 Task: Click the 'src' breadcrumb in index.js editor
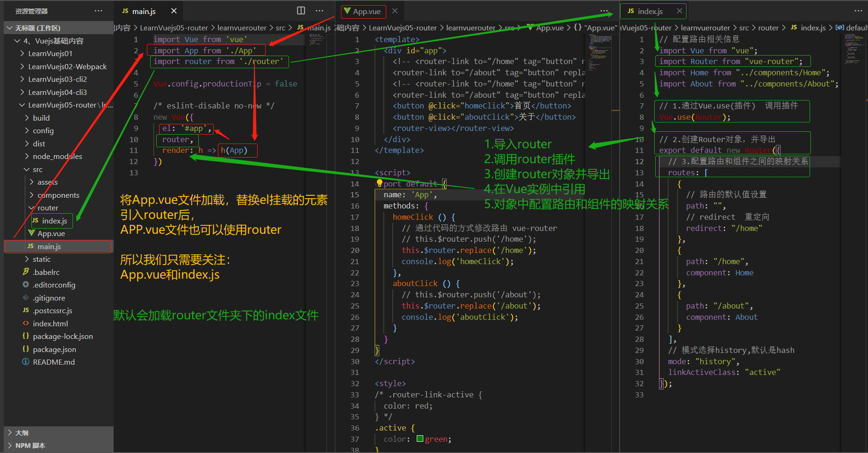(x=744, y=28)
